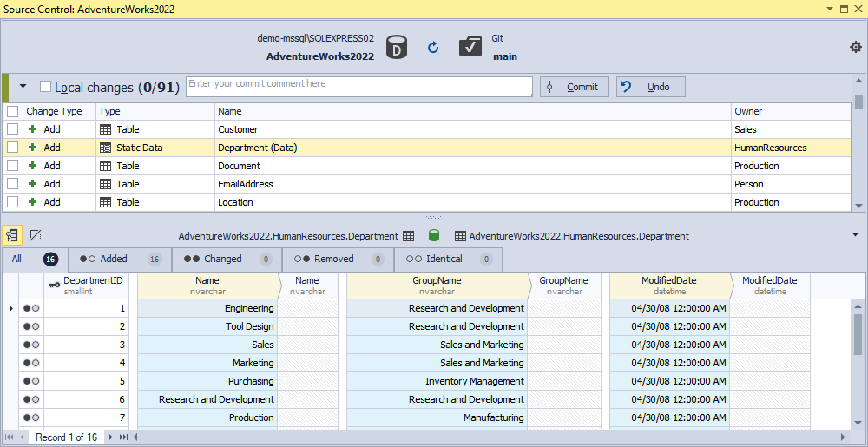Collapse the Local changes section
This screenshot has width=868, height=447.
coord(23,86)
